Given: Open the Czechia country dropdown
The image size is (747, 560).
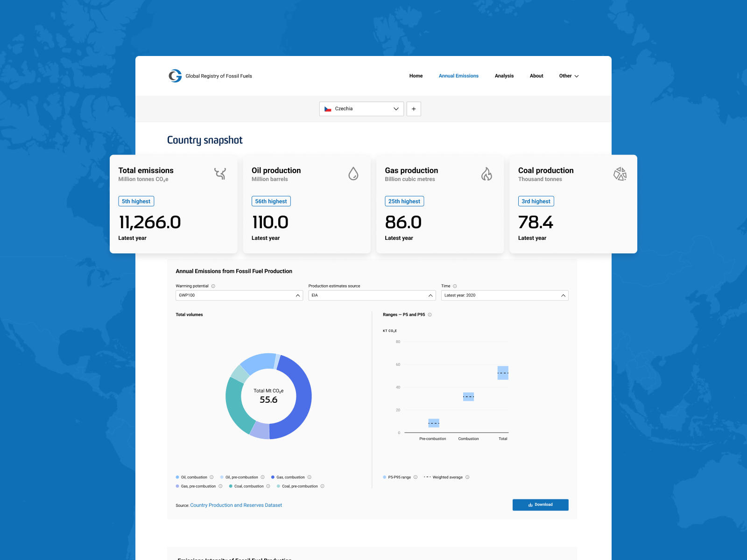Looking at the screenshot, I should pos(361,109).
